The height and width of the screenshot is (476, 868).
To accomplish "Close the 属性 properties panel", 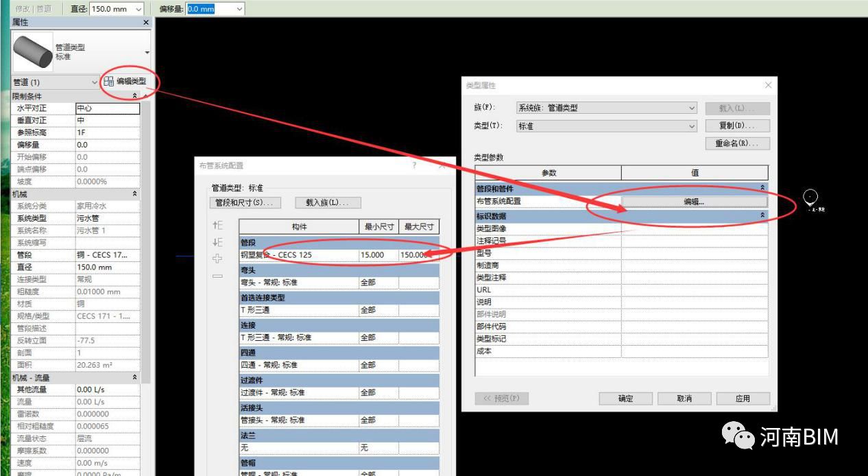I will point(145,23).
